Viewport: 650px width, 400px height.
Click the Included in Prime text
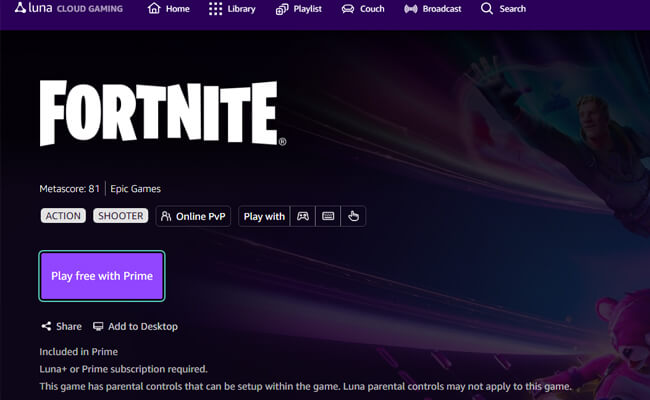click(79, 352)
